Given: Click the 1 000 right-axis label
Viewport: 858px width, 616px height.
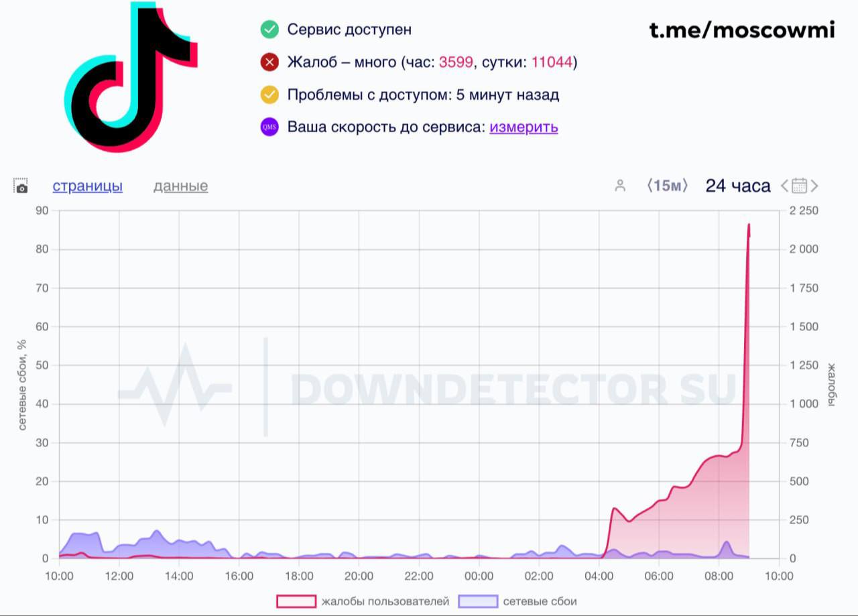Looking at the screenshot, I should [x=804, y=404].
